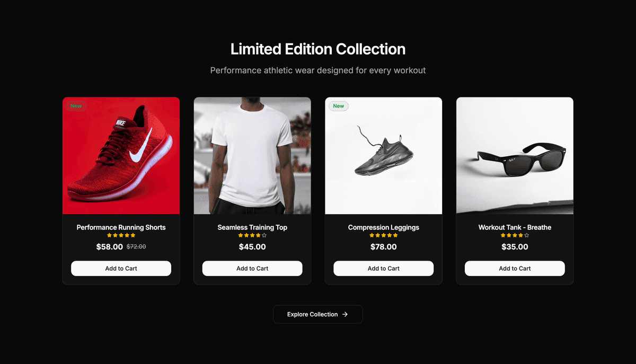
Task: Click the fifth star on Performance Running Shorts rating
Action: pos(133,235)
